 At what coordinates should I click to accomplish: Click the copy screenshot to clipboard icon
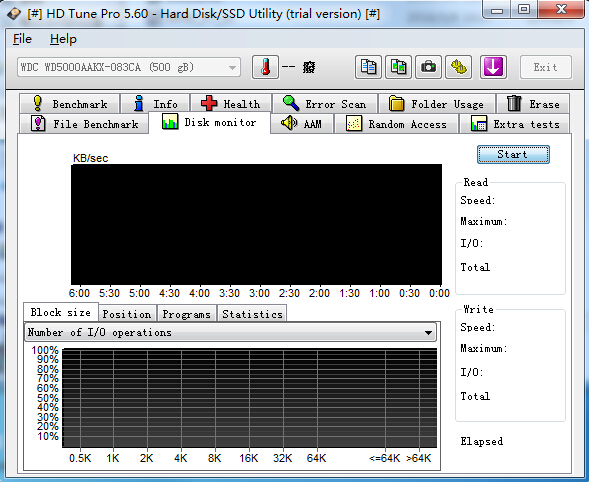(398, 67)
